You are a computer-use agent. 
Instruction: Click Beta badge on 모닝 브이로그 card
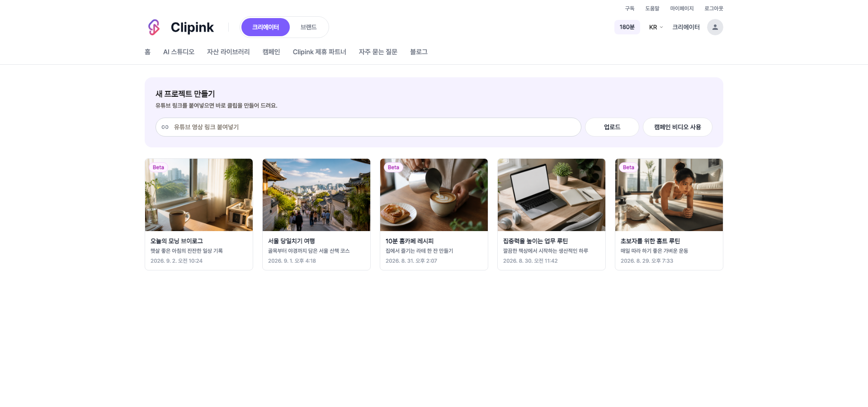(158, 167)
